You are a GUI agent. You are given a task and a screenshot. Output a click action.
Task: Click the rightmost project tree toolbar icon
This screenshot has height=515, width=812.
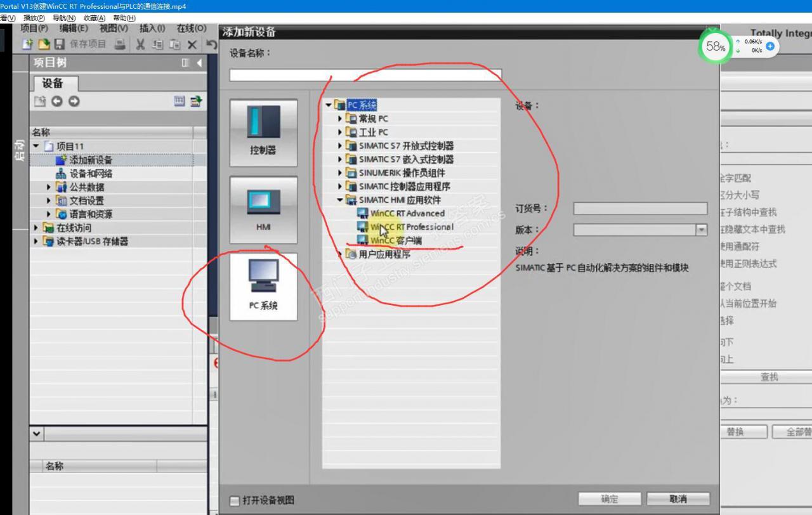196,100
